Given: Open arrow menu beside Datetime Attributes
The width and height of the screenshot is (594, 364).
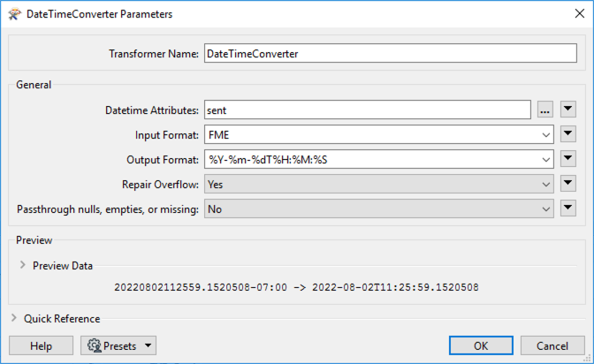Looking at the screenshot, I should point(568,110).
